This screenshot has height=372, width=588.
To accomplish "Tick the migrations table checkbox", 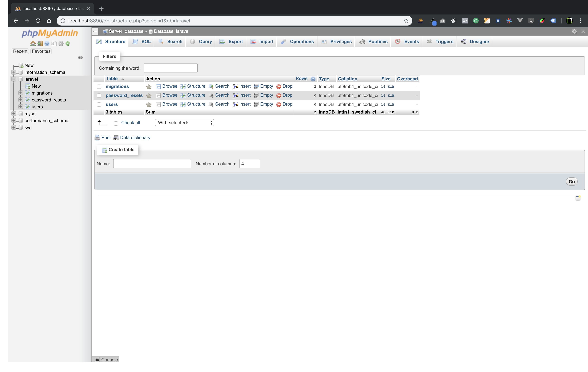I will point(99,86).
